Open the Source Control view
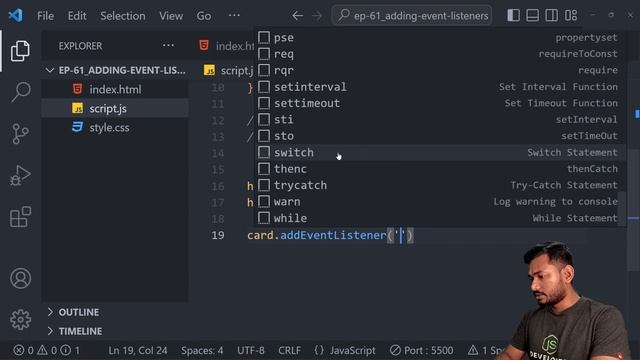Viewport: 640px width, 360px height. click(x=20, y=133)
